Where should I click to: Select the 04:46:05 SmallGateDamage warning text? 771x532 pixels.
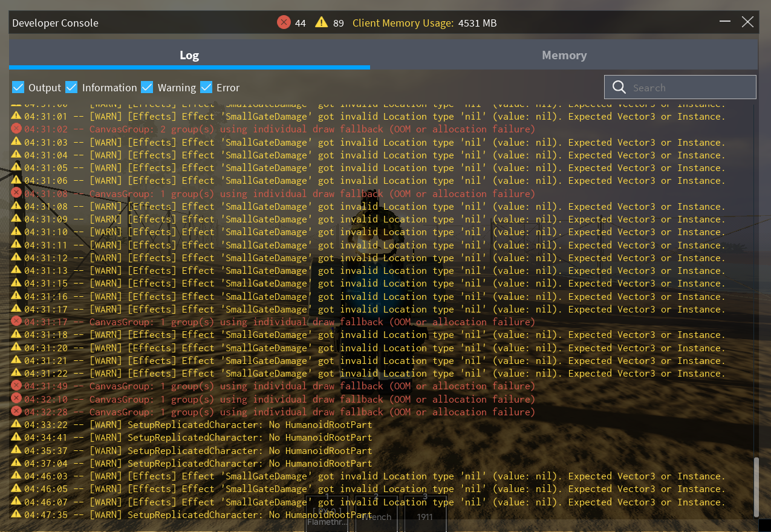point(375,488)
